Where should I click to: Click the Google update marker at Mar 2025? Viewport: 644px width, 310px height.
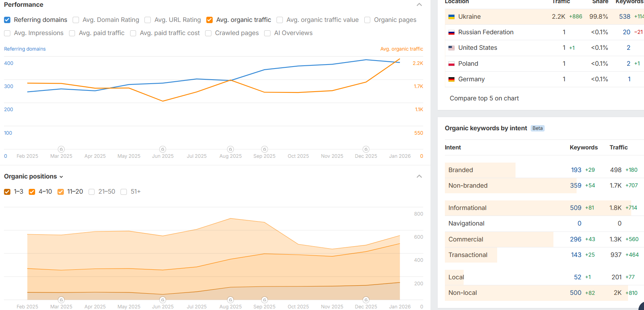click(61, 149)
